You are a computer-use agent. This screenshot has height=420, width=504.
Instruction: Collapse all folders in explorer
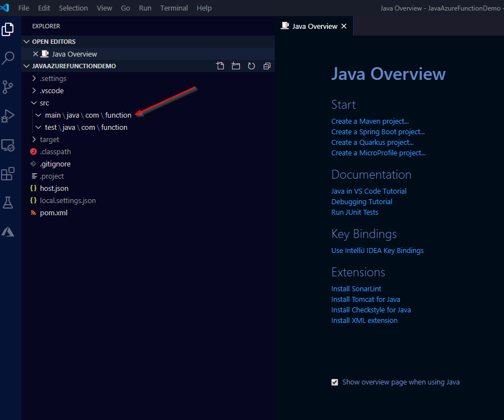pos(267,66)
